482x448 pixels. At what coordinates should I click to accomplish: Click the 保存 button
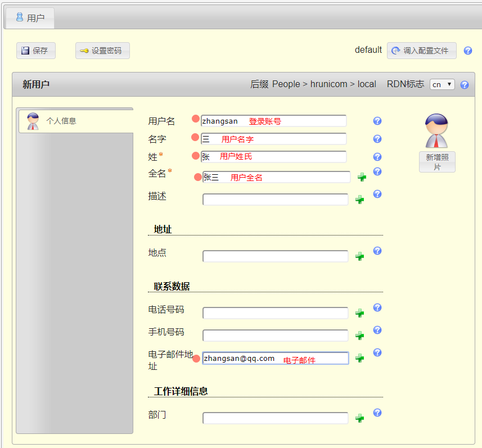(36, 51)
